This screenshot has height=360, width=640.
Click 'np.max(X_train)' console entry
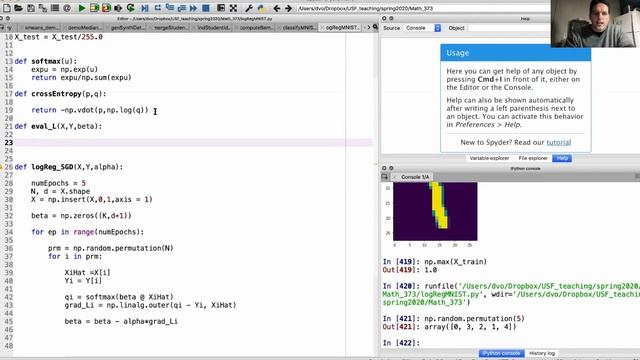coord(456,262)
